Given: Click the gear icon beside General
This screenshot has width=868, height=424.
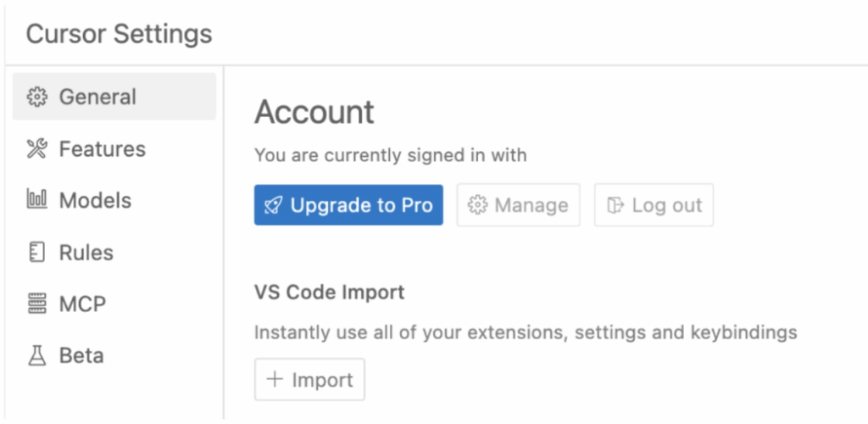Looking at the screenshot, I should click(36, 97).
